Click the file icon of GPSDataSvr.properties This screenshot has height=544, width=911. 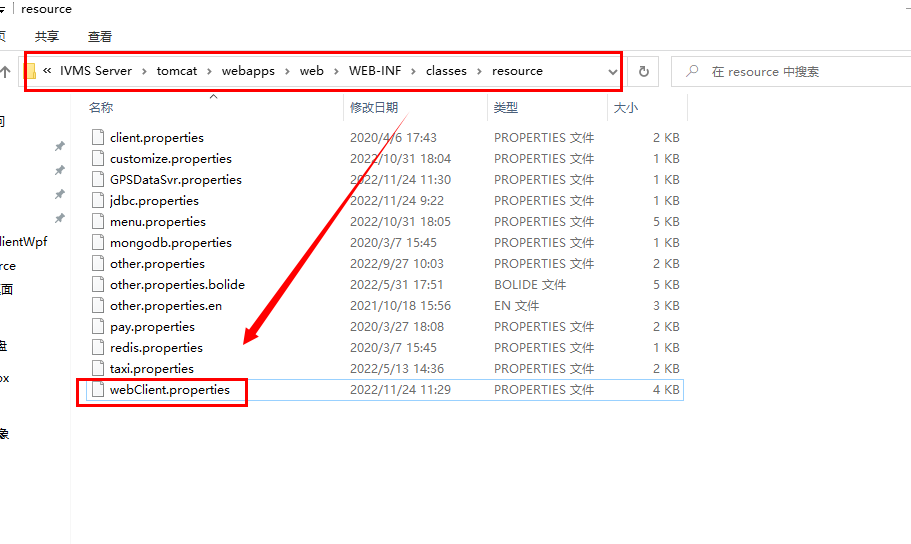click(x=98, y=179)
